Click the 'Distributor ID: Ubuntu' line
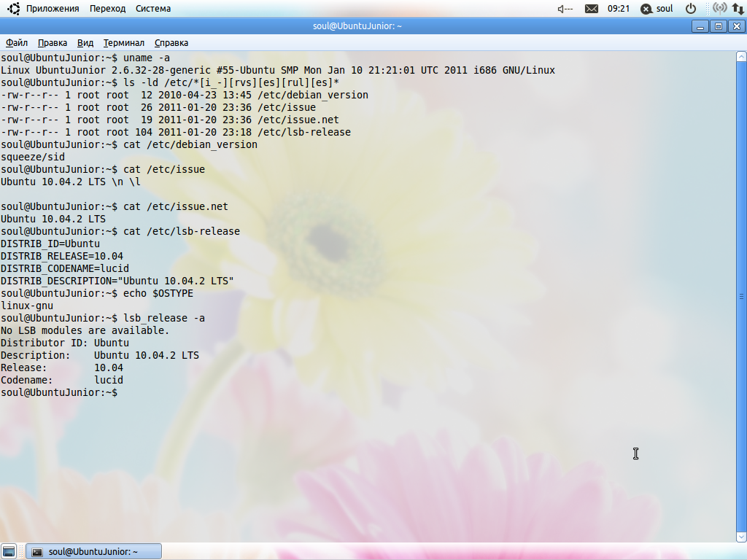The width and height of the screenshot is (747, 560). click(65, 343)
